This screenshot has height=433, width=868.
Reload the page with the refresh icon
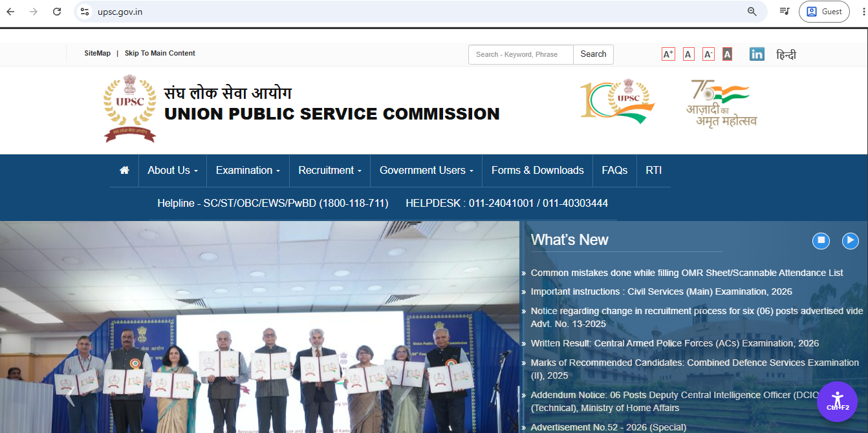[x=57, y=12]
